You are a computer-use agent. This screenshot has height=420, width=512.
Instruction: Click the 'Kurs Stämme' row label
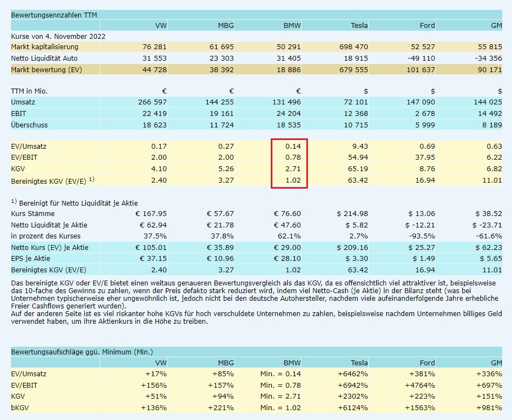tap(33, 214)
